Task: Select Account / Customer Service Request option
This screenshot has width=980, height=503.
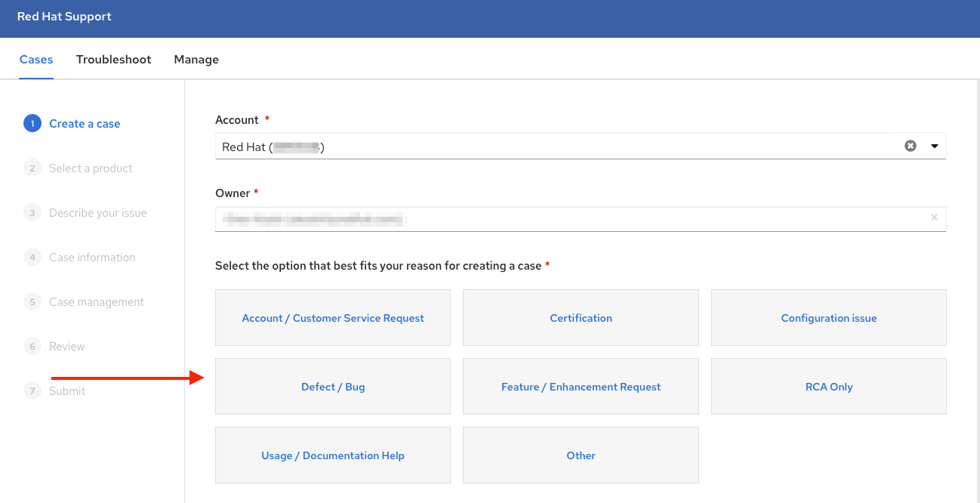Action: point(333,318)
